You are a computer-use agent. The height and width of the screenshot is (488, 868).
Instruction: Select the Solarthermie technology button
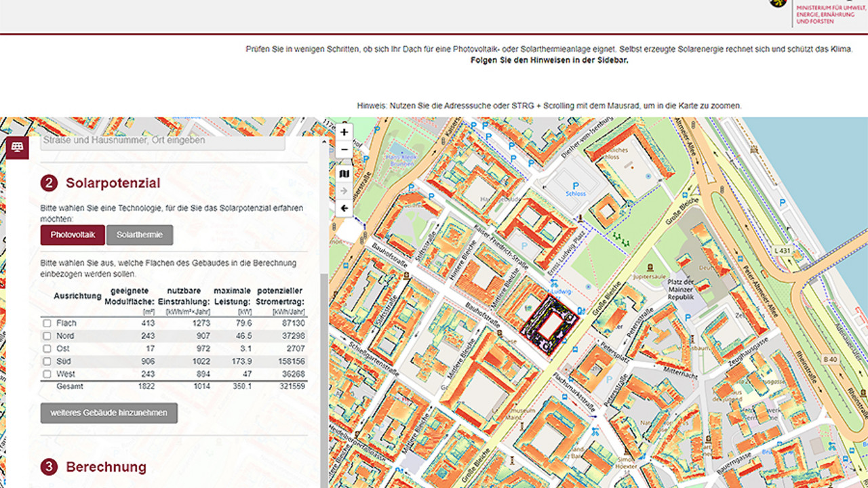coord(140,235)
